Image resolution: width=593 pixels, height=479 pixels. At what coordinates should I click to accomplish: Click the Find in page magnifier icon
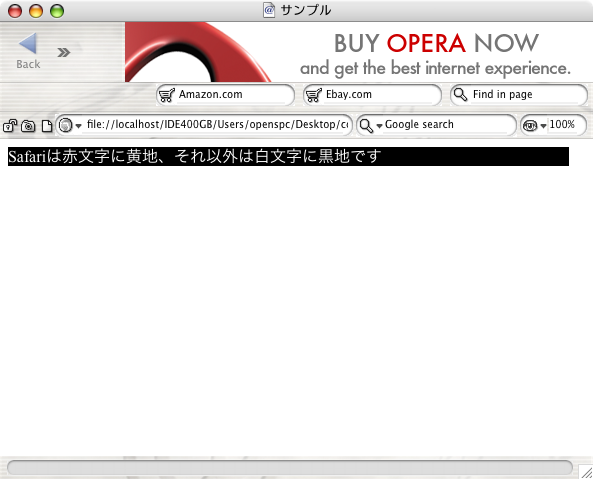[460, 95]
